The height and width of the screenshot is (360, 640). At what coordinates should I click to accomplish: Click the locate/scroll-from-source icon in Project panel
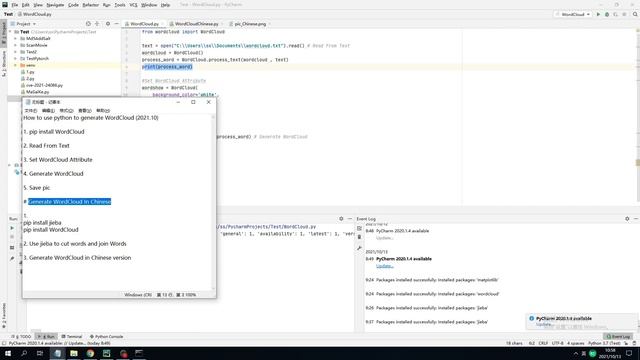(88, 24)
